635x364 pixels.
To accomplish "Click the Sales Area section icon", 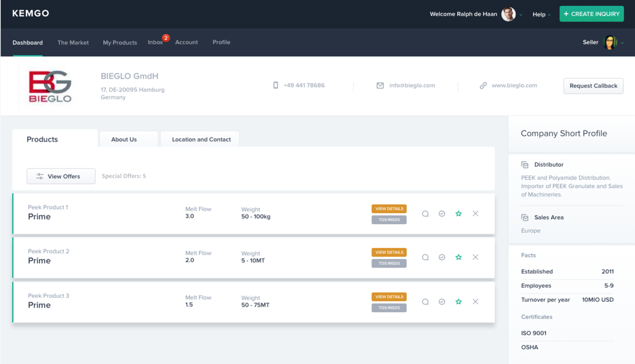I will pyautogui.click(x=525, y=218).
